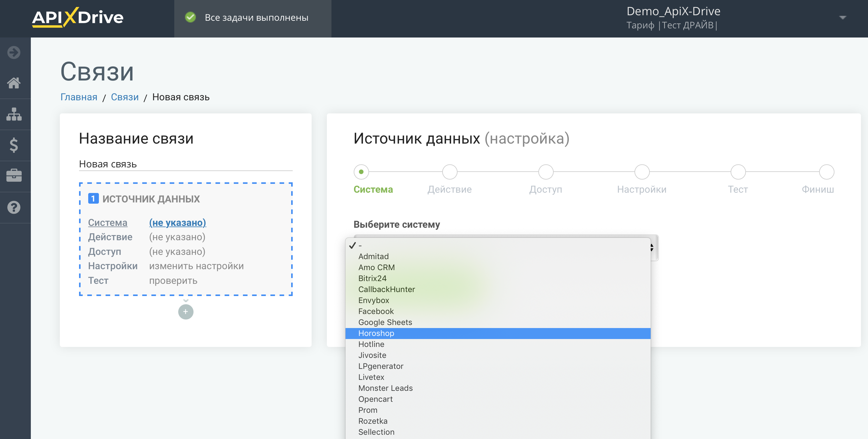868x439 pixels.
Task: Click проверить text next to Тест
Action: pyautogui.click(x=173, y=280)
